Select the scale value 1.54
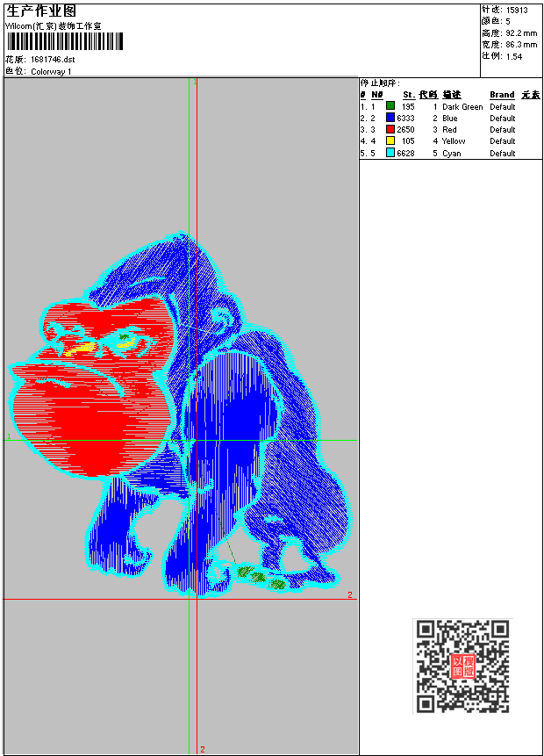544x756 pixels. tap(514, 56)
